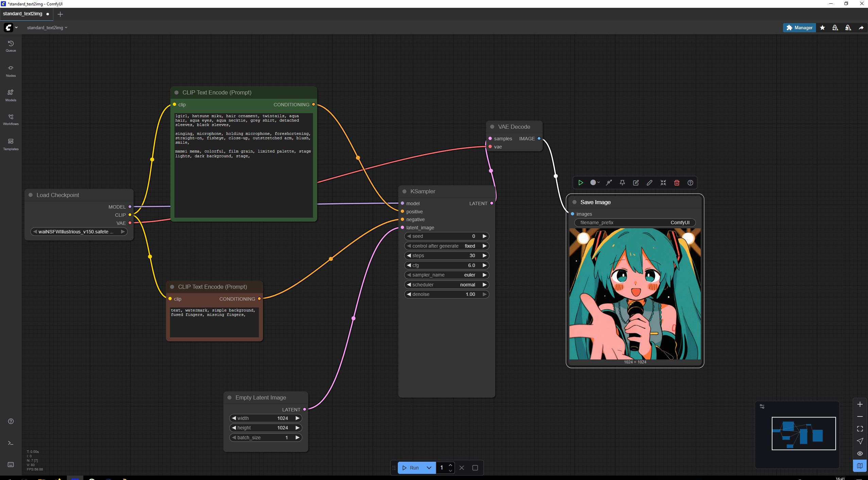Click the denoise 1.00 value slider
This screenshot has width=868, height=480.
[446, 294]
